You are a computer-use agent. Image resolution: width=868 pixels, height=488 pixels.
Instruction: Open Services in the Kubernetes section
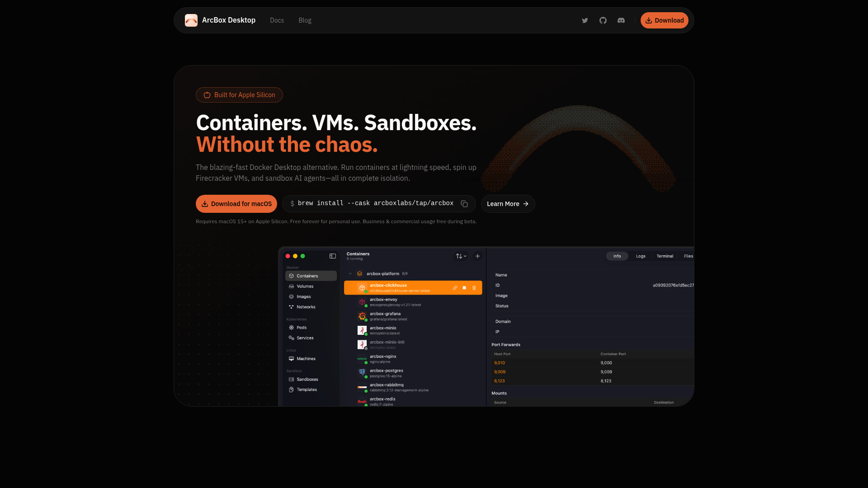305,338
